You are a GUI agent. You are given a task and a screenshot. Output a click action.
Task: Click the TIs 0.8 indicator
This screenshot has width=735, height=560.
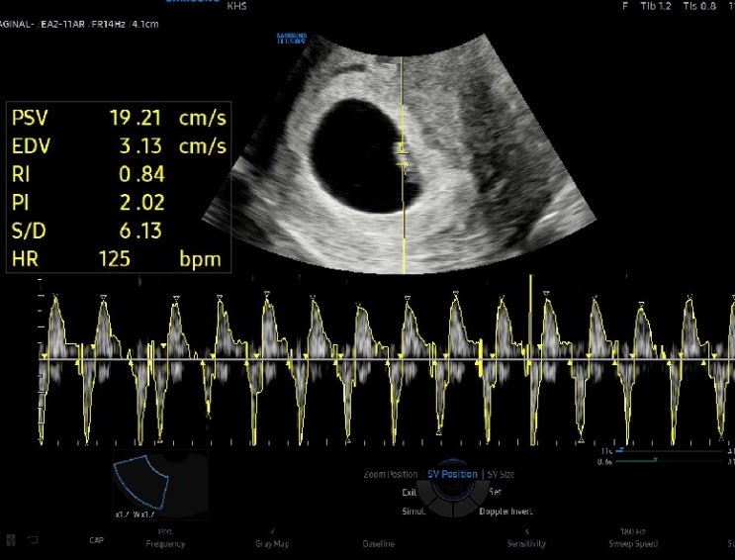(x=699, y=6)
